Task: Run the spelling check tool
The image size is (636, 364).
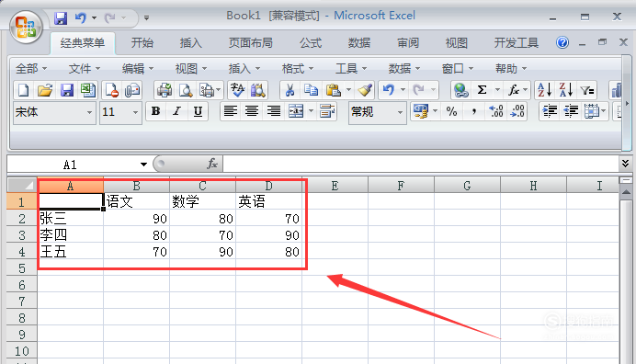Action: point(237,90)
